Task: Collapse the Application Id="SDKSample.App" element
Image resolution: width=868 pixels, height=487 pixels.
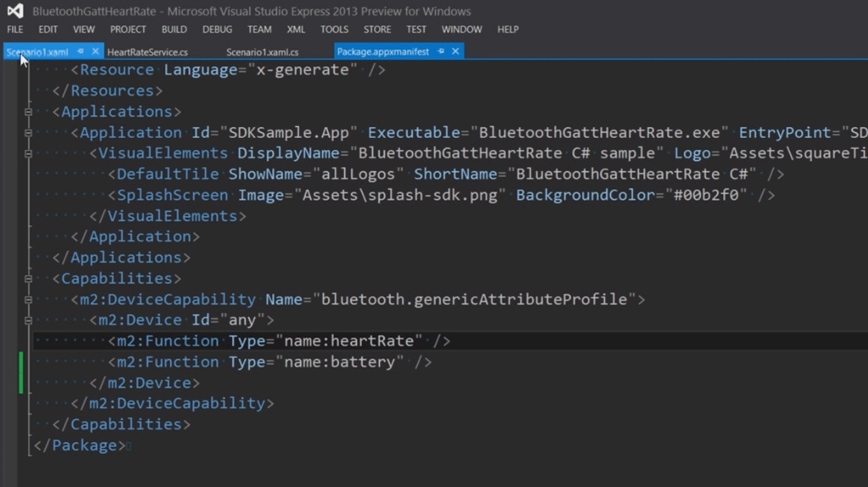Action: tap(28, 133)
